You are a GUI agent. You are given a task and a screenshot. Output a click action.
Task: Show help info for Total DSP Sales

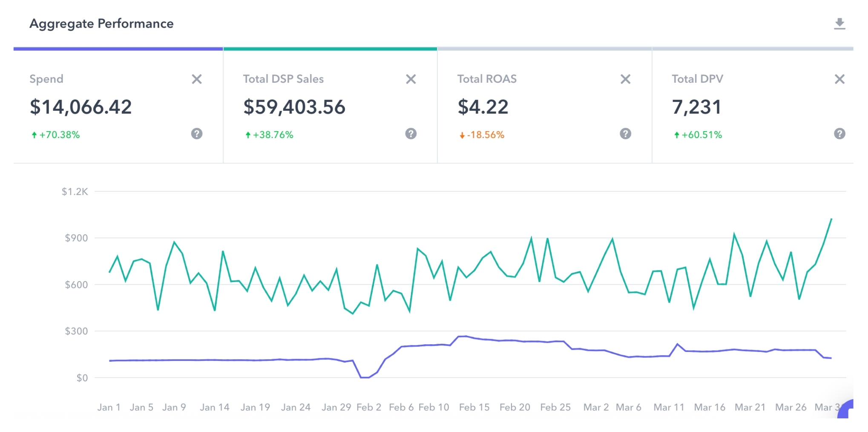(411, 134)
